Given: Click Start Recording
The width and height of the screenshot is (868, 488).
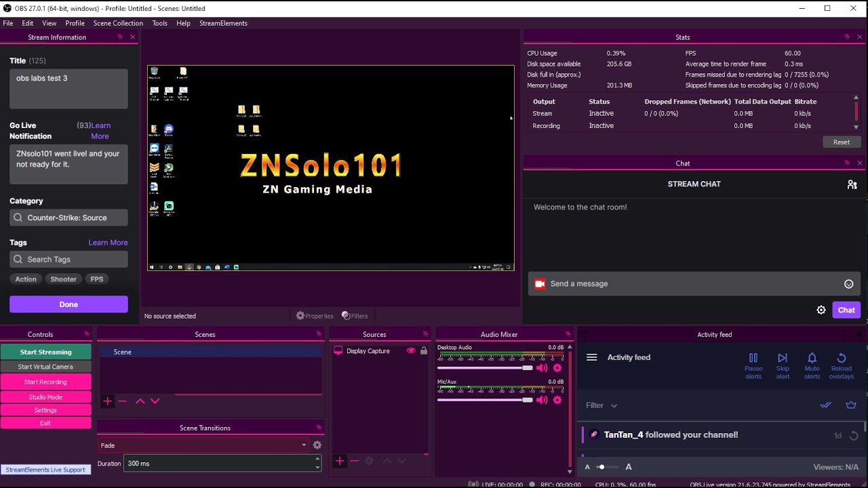Looking at the screenshot, I should pyautogui.click(x=45, y=382).
